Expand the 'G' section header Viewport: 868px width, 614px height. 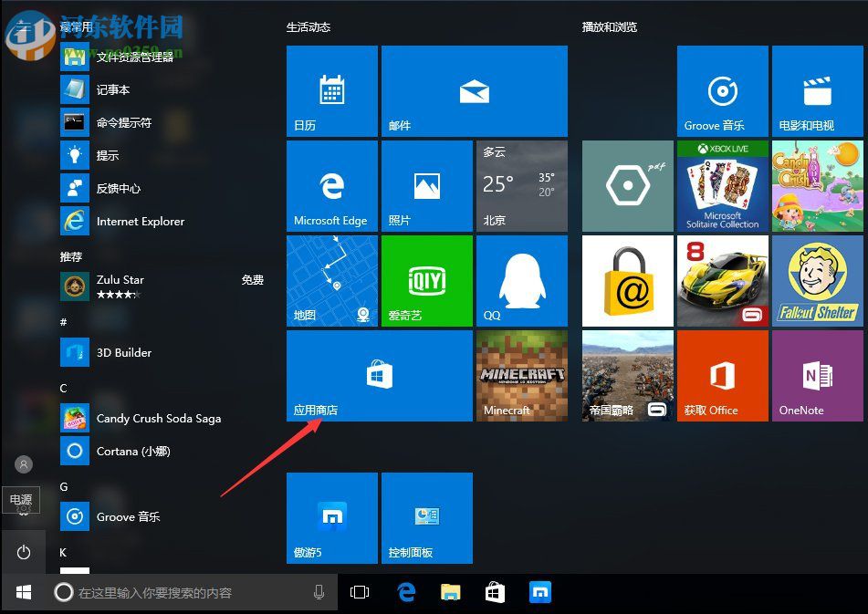point(64,486)
